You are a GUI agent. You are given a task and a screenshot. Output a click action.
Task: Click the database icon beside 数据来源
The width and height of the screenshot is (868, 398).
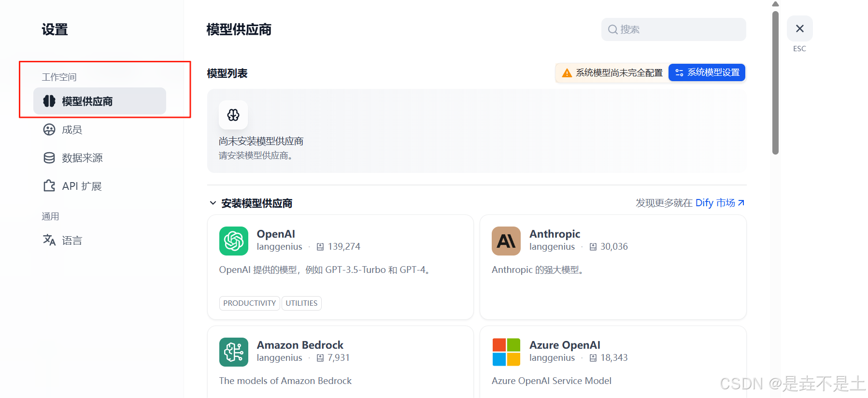pos(49,158)
